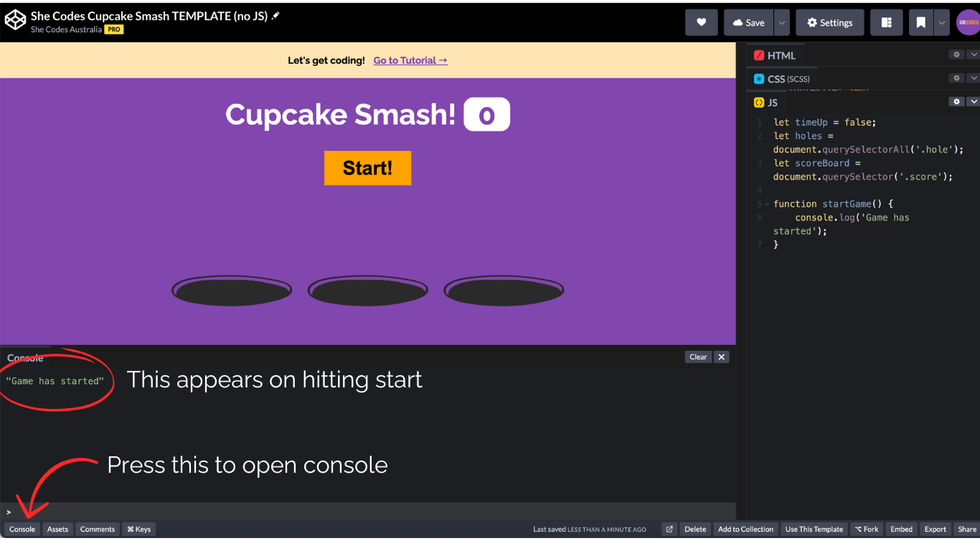
Task: Love this pen with the heart button
Action: pos(701,22)
